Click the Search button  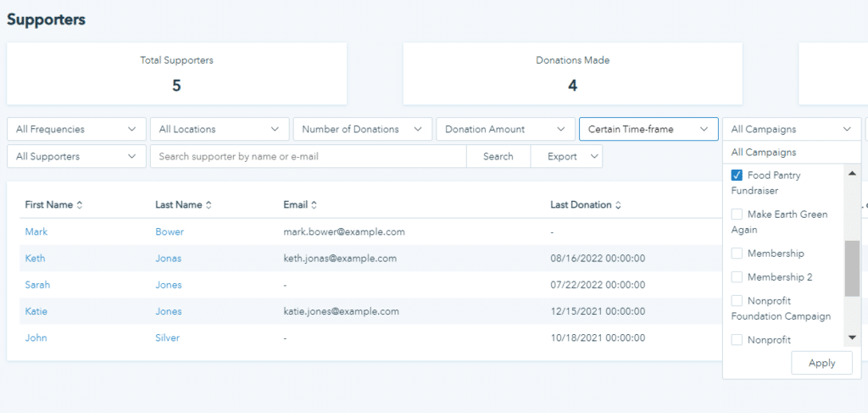pyautogui.click(x=498, y=157)
